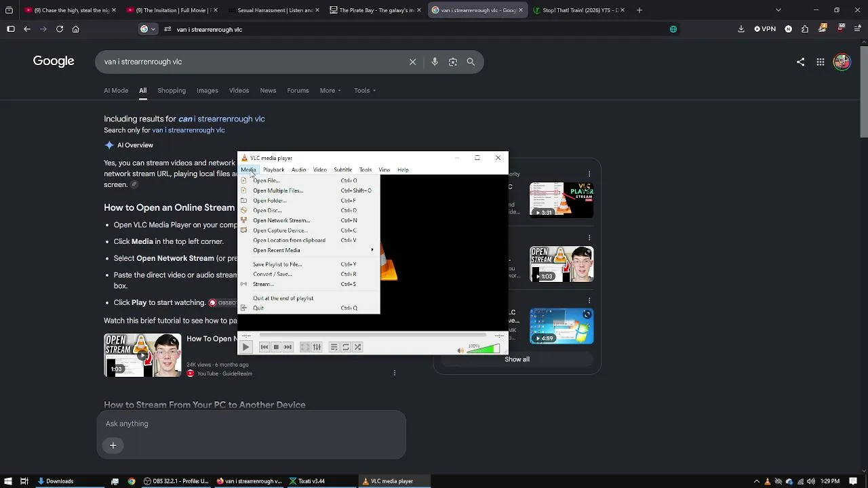Image resolution: width=868 pixels, height=488 pixels.
Task: Toggle the browser VPN button
Action: pyautogui.click(x=765, y=29)
